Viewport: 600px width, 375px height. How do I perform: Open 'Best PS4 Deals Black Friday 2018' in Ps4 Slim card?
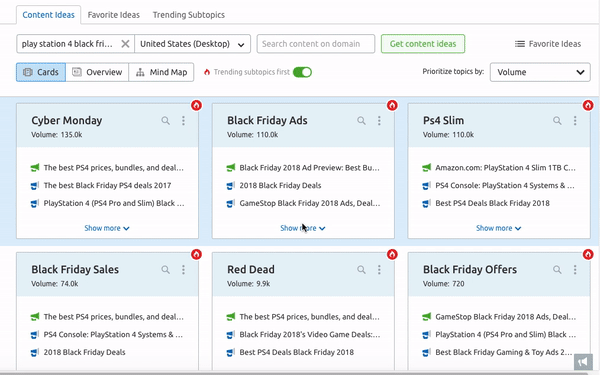click(x=492, y=203)
